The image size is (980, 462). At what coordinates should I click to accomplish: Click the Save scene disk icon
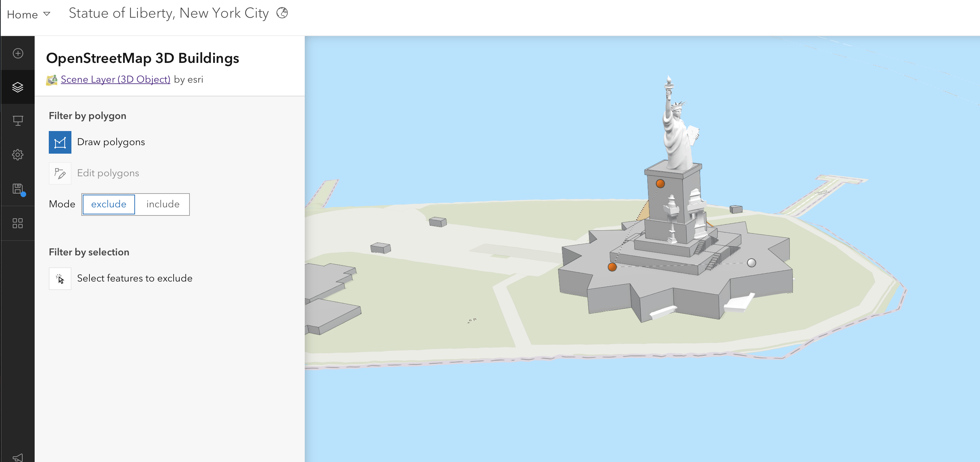point(18,189)
